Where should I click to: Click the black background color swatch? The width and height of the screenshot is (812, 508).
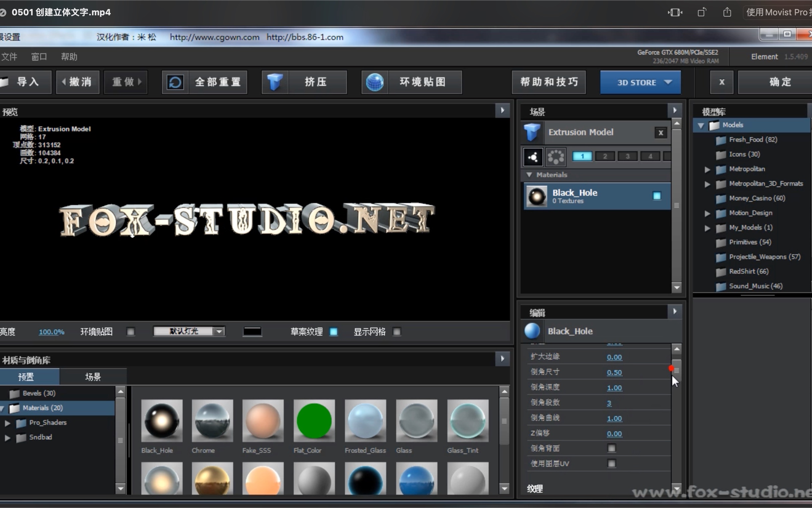(x=252, y=331)
